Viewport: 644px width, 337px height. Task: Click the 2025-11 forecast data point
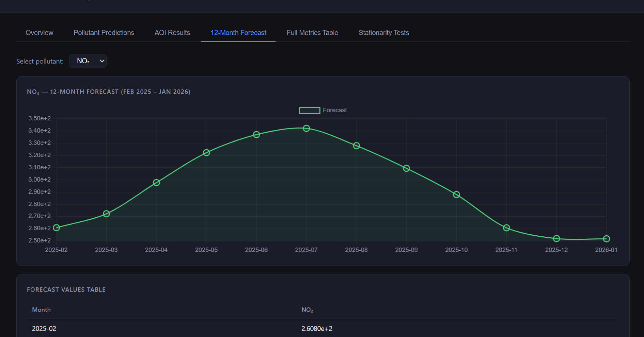(x=506, y=228)
